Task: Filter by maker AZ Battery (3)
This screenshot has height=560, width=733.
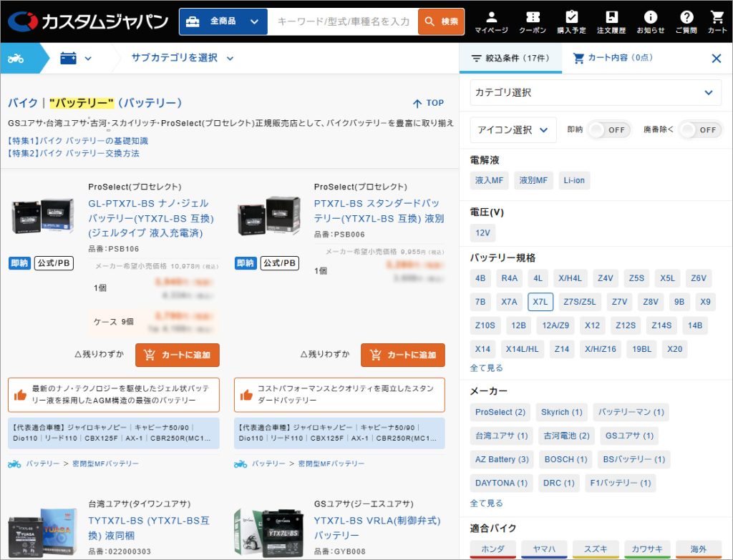Action: pyautogui.click(x=502, y=459)
